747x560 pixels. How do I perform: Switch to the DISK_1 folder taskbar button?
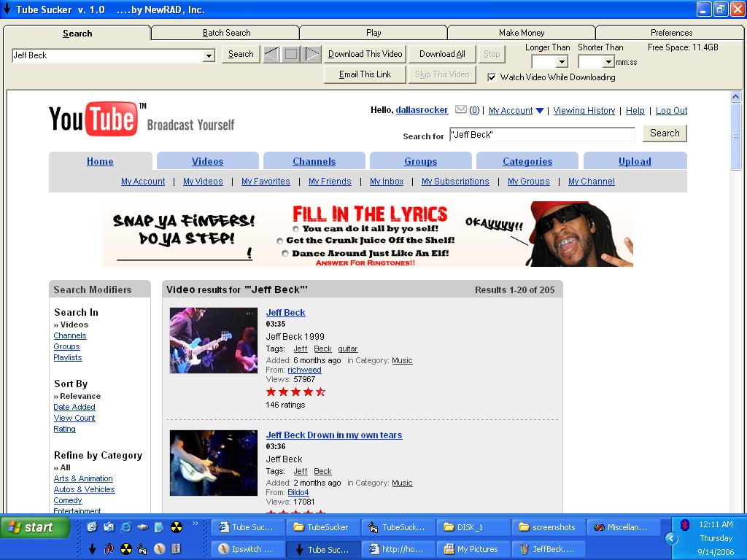473,527
